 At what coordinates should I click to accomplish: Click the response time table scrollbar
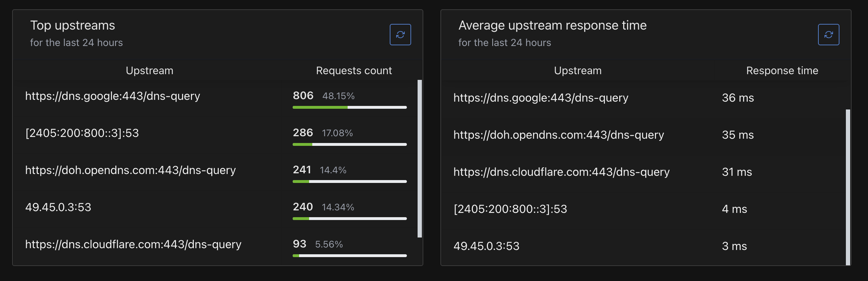tap(848, 187)
